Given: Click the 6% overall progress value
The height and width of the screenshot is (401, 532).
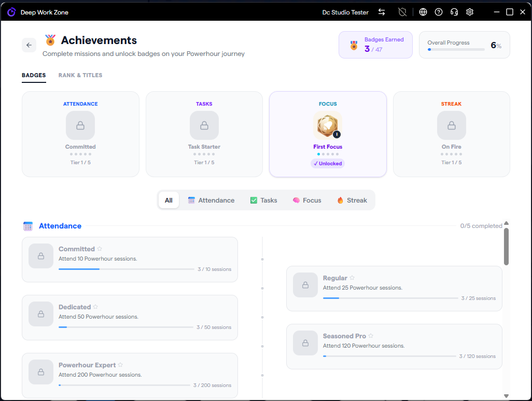Looking at the screenshot, I should click(x=496, y=45).
